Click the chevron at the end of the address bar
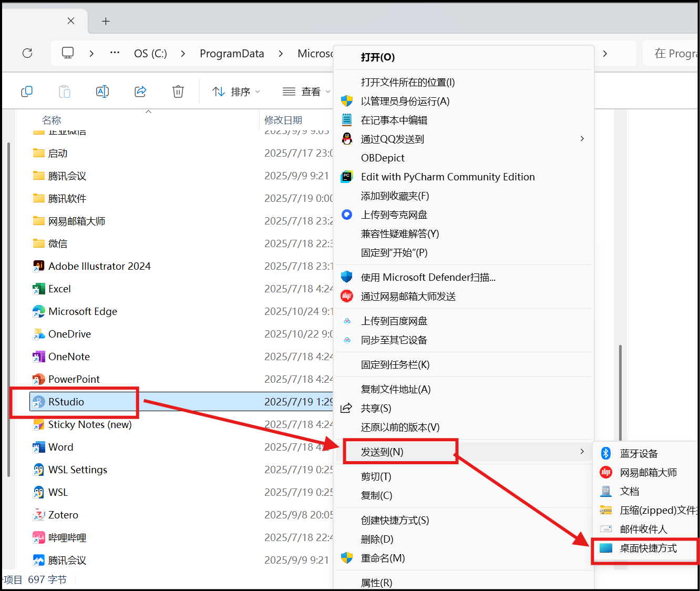This screenshot has height=591, width=700. click(x=605, y=53)
